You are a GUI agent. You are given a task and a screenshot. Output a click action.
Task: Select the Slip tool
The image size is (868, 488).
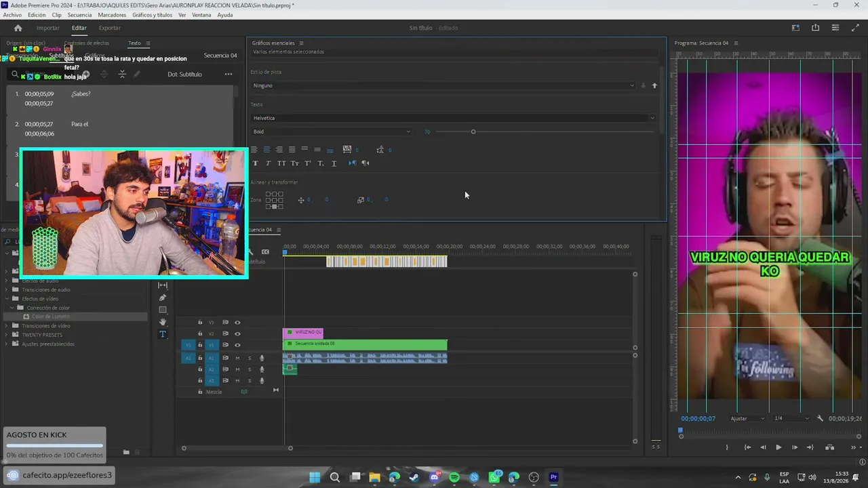pyautogui.click(x=163, y=285)
